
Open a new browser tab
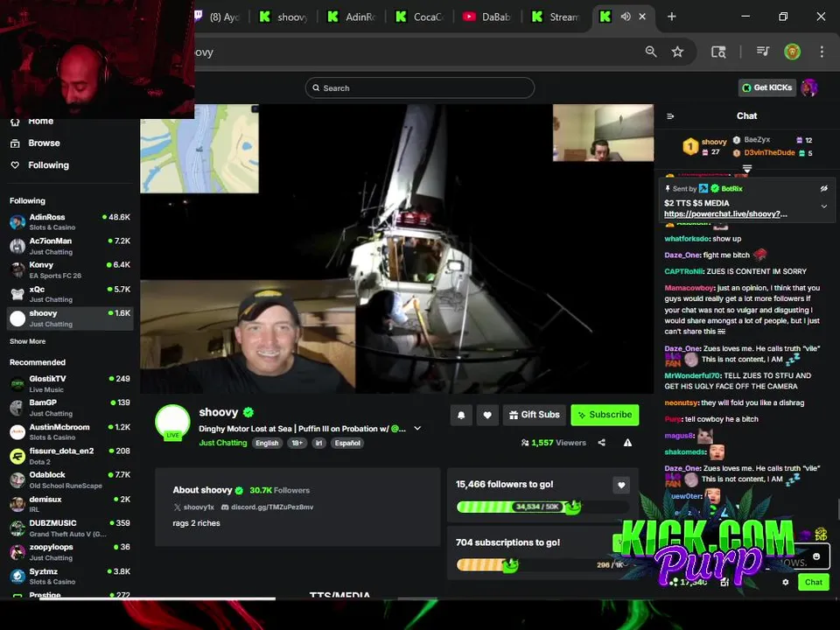pos(671,17)
